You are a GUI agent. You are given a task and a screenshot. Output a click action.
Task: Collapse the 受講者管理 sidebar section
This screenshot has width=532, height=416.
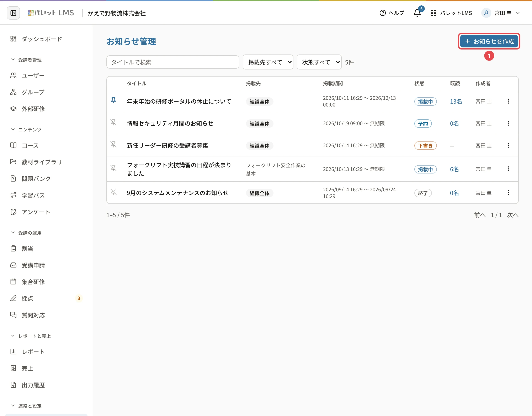26,60
